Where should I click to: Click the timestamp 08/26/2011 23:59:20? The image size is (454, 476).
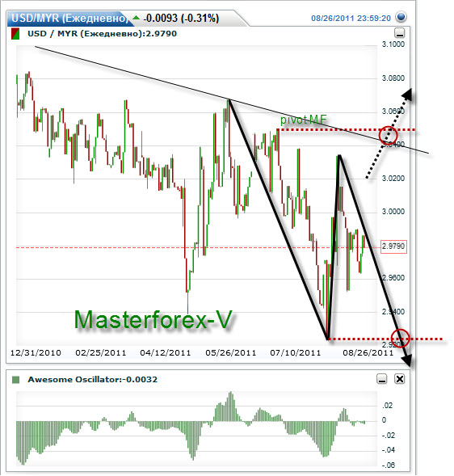pyautogui.click(x=351, y=19)
